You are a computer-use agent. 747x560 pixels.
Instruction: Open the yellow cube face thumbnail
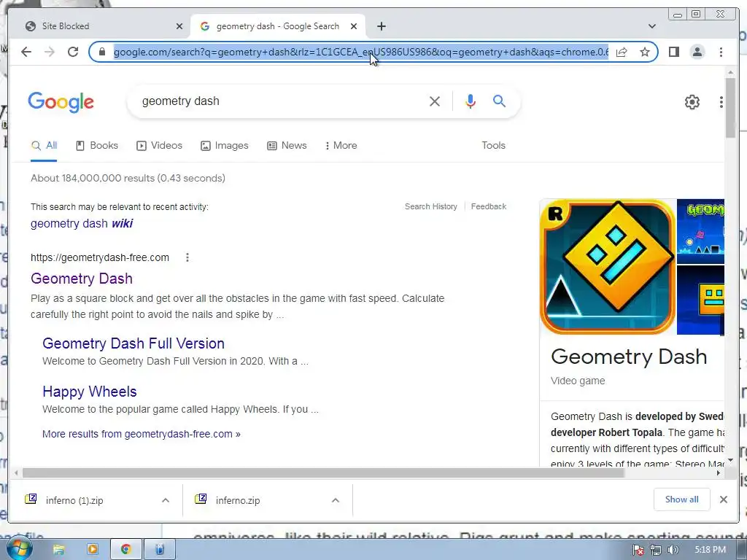tap(700, 300)
